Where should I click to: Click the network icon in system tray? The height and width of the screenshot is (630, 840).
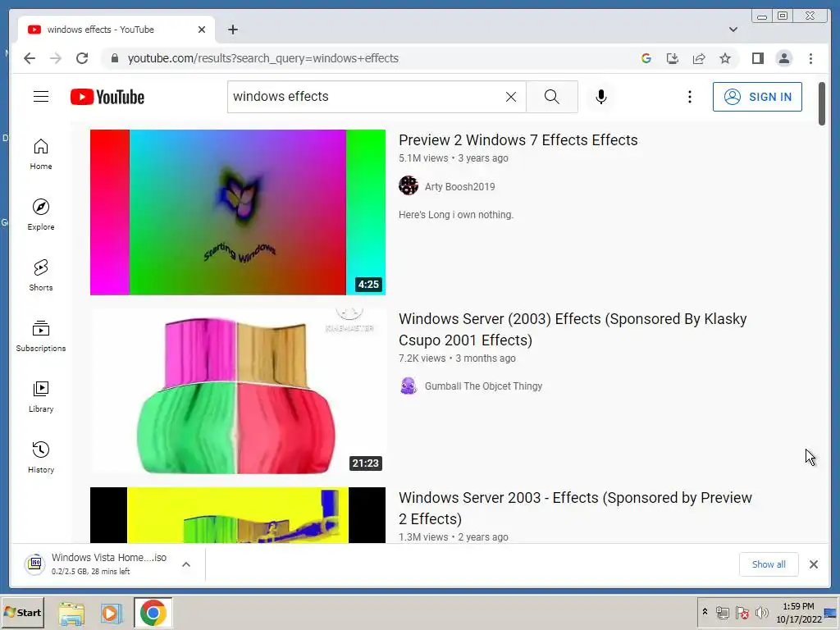722,612
